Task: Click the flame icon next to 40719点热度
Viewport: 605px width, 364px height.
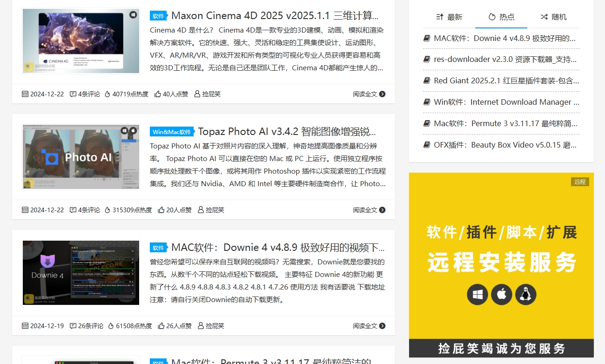Action: (108, 94)
